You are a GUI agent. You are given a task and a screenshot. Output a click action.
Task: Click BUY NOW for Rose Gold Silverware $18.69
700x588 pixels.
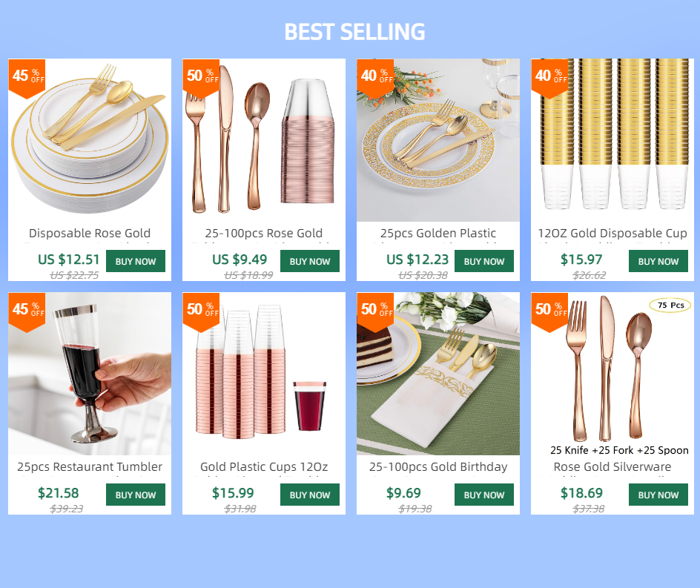click(658, 495)
